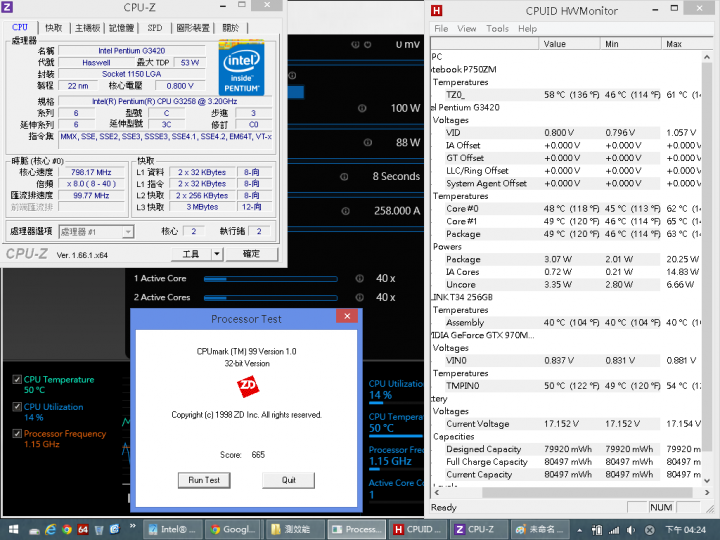Open the 未命名 Paint taskbar button
The width and height of the screenshot is (720, 540).
tap(540, 529)
